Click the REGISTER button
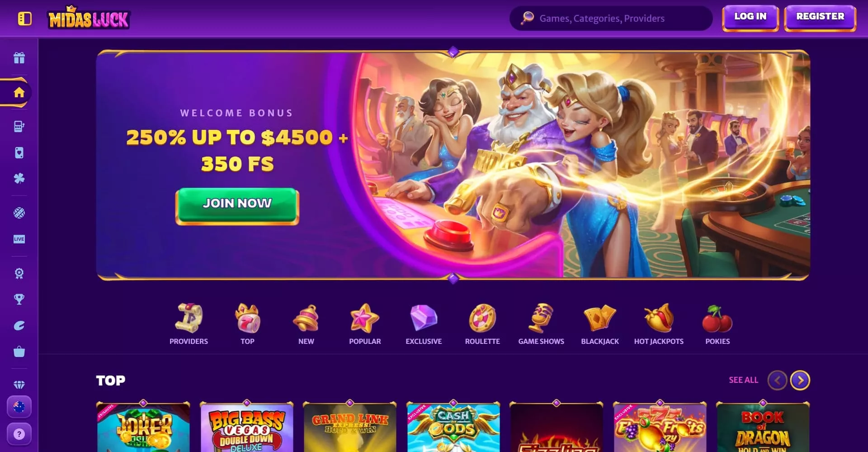Viewport: 868px width, 452px height. pyautogui.click(x=820, y=18)
